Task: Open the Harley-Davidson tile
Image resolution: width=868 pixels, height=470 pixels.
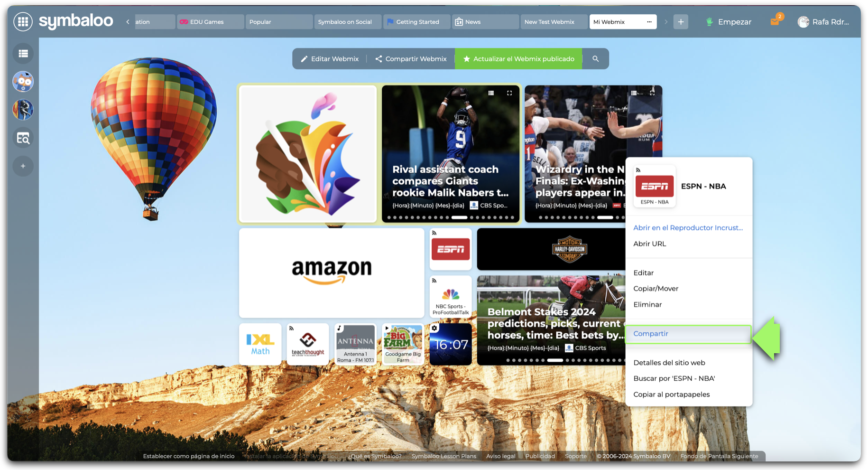Action: point(551,249)
